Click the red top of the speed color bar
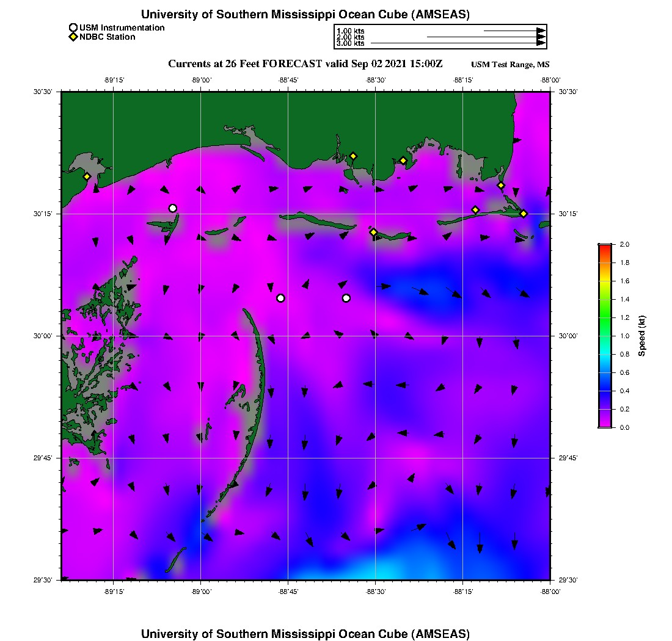This screenshot has height=641, width=672. click(x=605, y=247)
